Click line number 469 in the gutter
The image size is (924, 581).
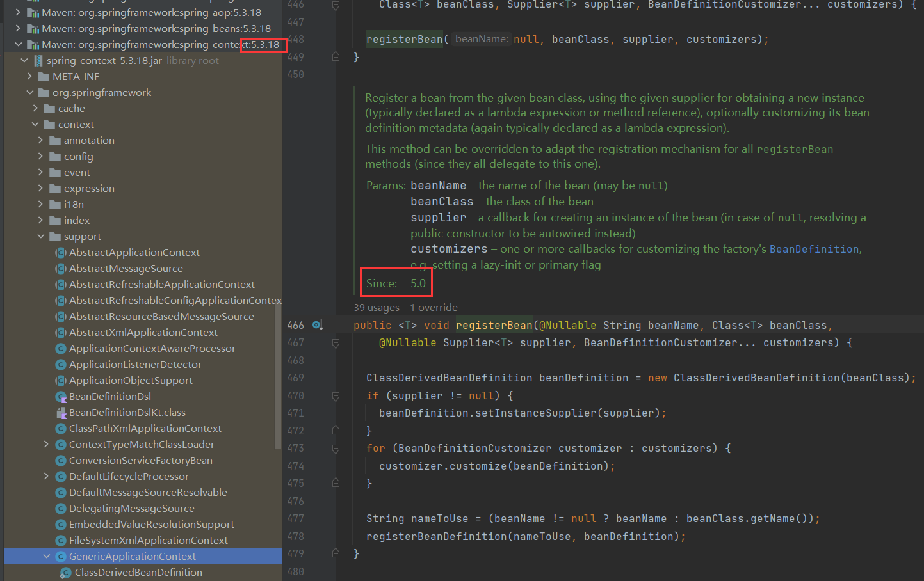pyautogui.click(x=296, y=378)
